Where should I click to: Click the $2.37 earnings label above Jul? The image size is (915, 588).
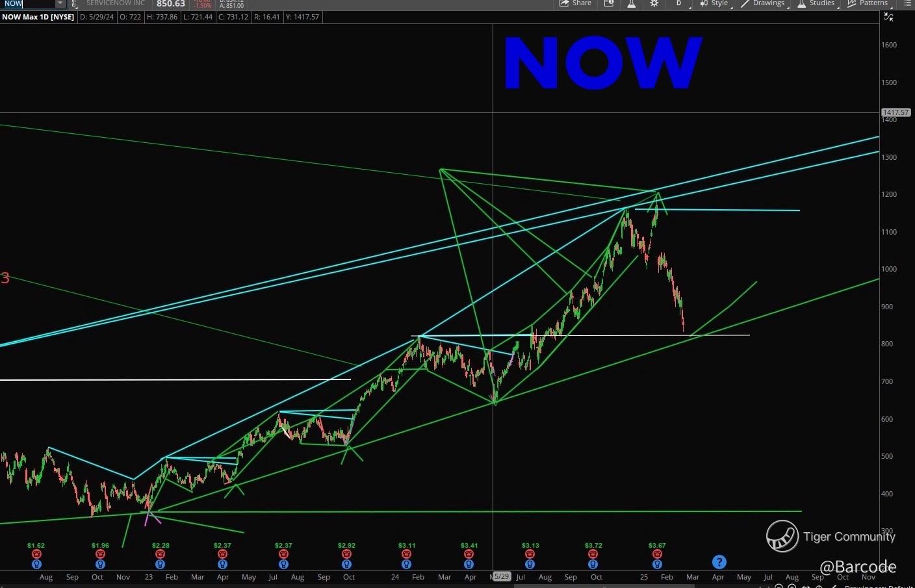(283, 546)
